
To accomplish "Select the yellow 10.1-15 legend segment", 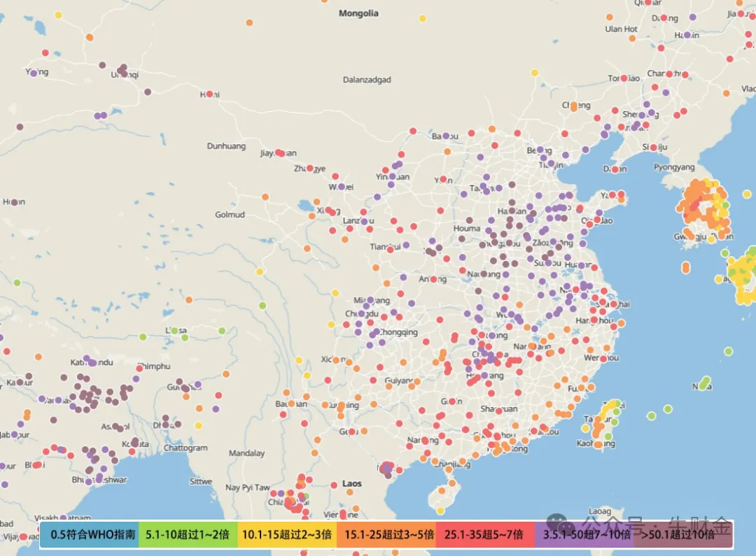I will pos(287,535).
